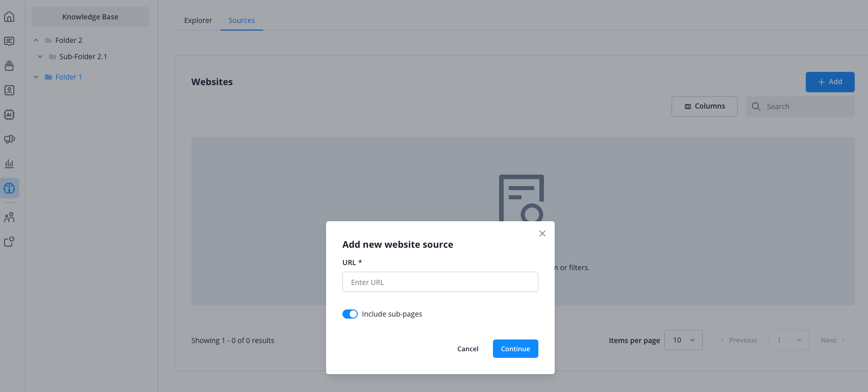Select the brain knowledge base icon

(x=9, y=188)
